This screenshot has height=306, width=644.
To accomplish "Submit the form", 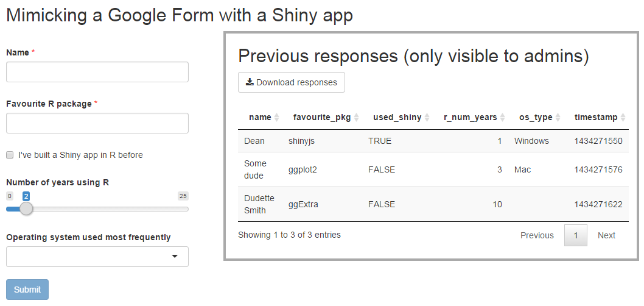I will click(x=27, y=290).
